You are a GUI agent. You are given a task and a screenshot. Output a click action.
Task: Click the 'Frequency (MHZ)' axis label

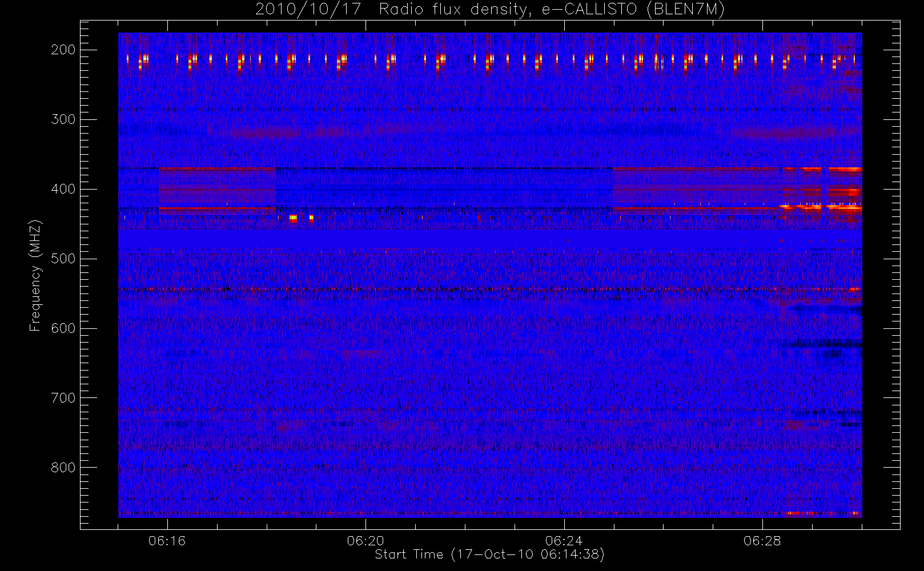35,275
